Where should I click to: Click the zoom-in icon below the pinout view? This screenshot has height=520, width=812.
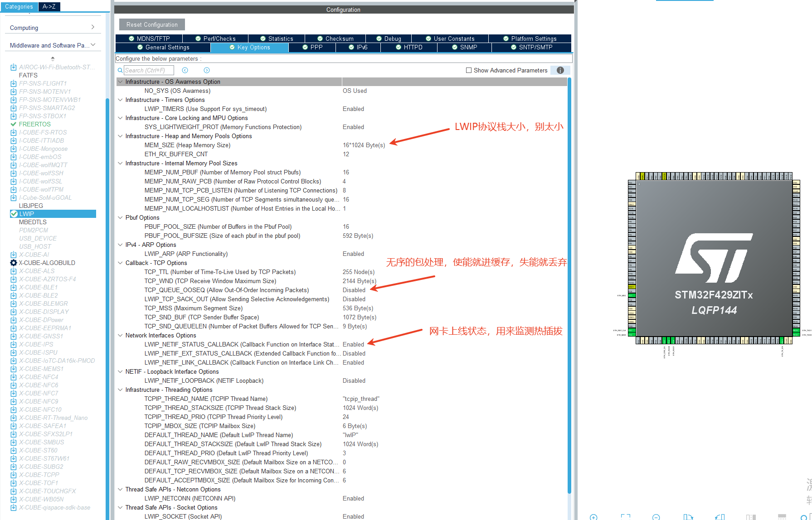pos(593,517)
